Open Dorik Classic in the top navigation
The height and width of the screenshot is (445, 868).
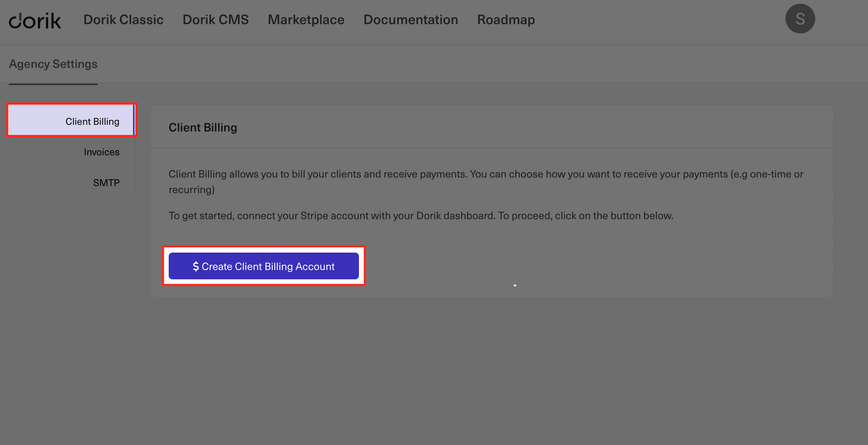tap(123, 20)
